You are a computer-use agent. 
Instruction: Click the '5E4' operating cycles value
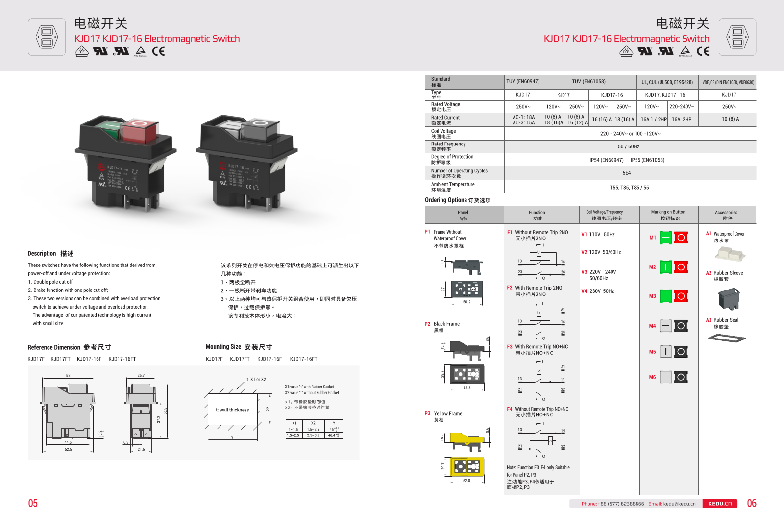pyautogui.click(x=627, y=173)
